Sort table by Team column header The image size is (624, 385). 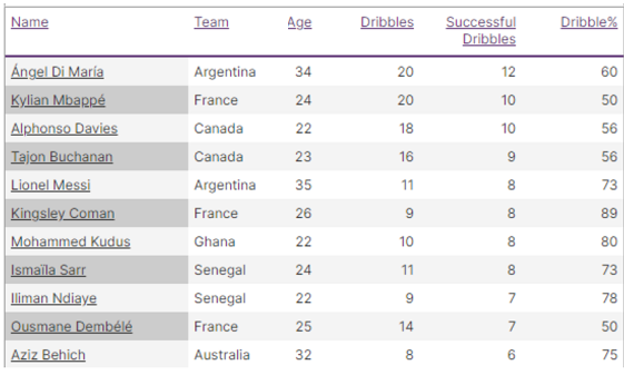[211, 22]
